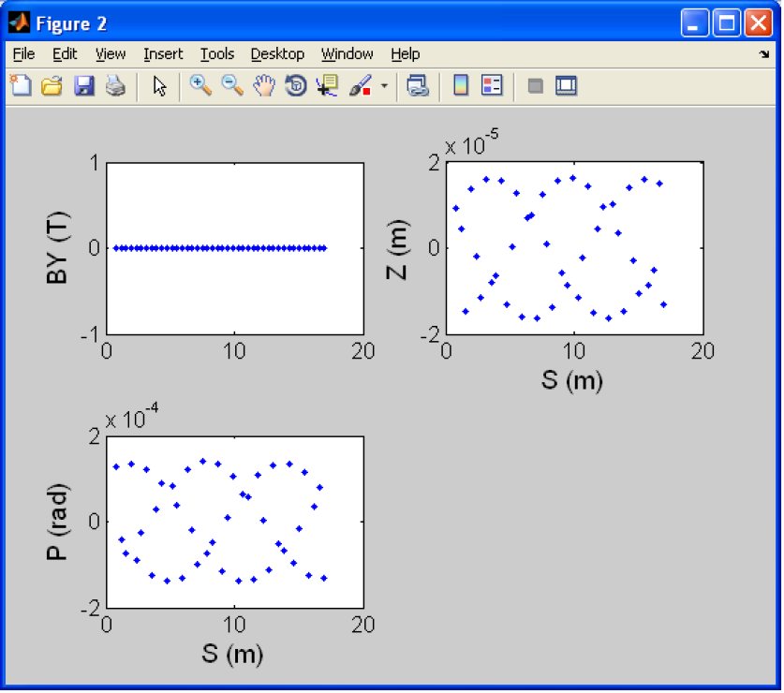This screenshot has height=693, width=784.
Task: Open the Edit menu
Action: click(65, 54)
